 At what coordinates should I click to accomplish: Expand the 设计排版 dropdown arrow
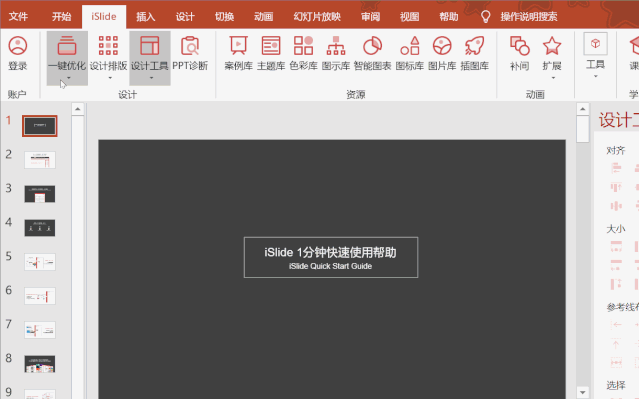tap(110, 78)
